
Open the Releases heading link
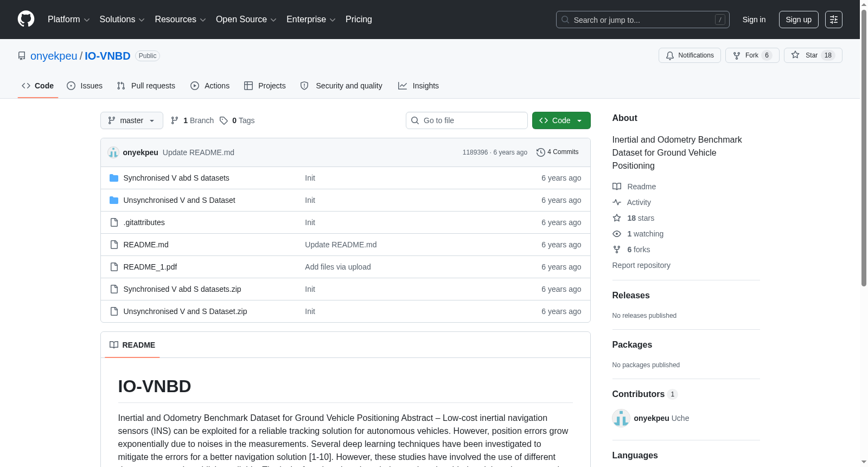631,295
